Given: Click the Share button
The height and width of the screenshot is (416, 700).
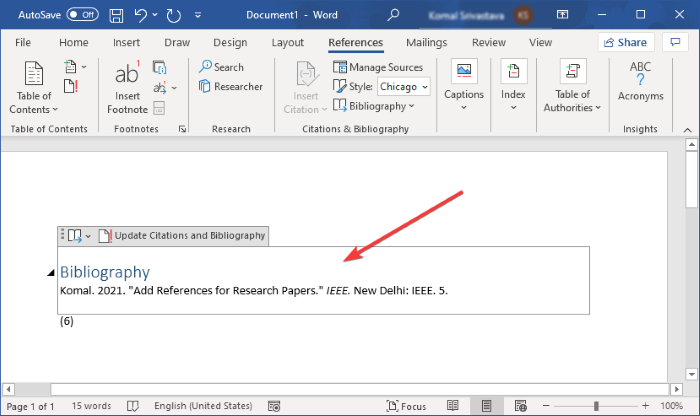Looking at the screenshot, I should coord(625,43).
